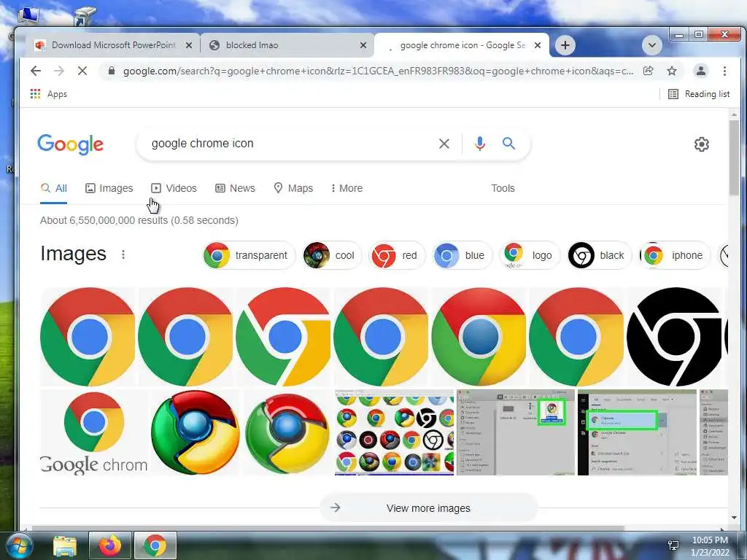Screen dimensions: 747x560
Task: Click Chrome taskbar button
Action: point(155,545)
